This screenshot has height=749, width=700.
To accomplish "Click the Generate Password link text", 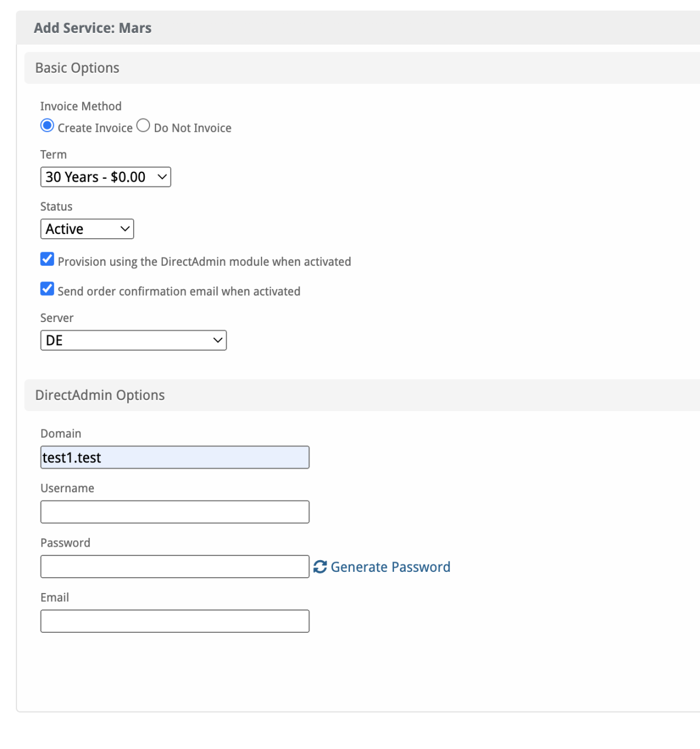I will click(390, 567).
